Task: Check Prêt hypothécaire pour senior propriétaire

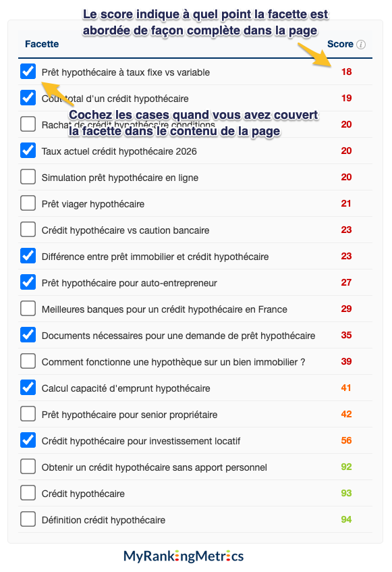Action: [x=28, y=414]
